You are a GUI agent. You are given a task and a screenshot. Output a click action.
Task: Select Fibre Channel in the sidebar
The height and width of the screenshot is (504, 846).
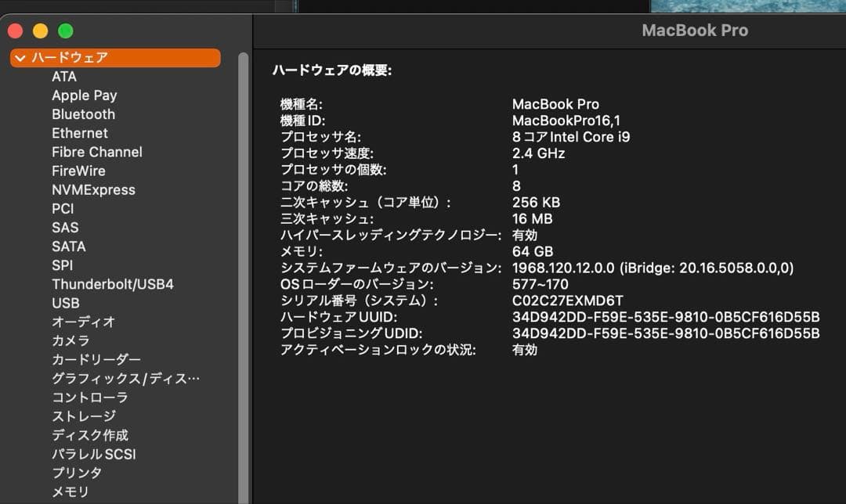coord(96,152)
